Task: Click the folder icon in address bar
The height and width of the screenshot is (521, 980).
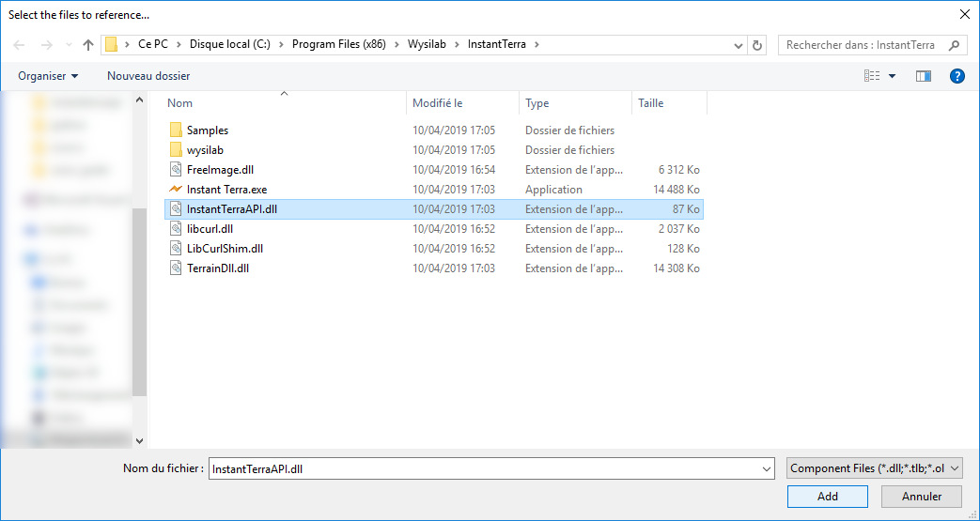Action: point(111,44)
